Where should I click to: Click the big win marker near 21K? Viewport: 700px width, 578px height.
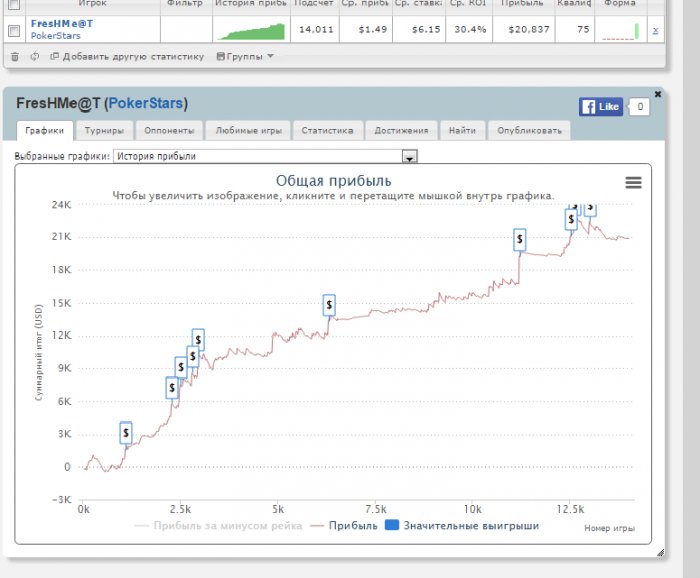[520, 240]
